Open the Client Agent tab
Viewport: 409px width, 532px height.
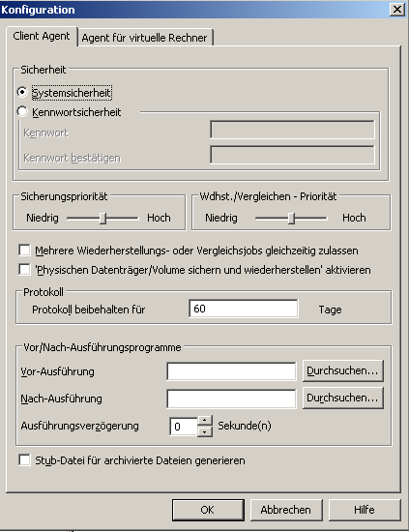[42, 36]
